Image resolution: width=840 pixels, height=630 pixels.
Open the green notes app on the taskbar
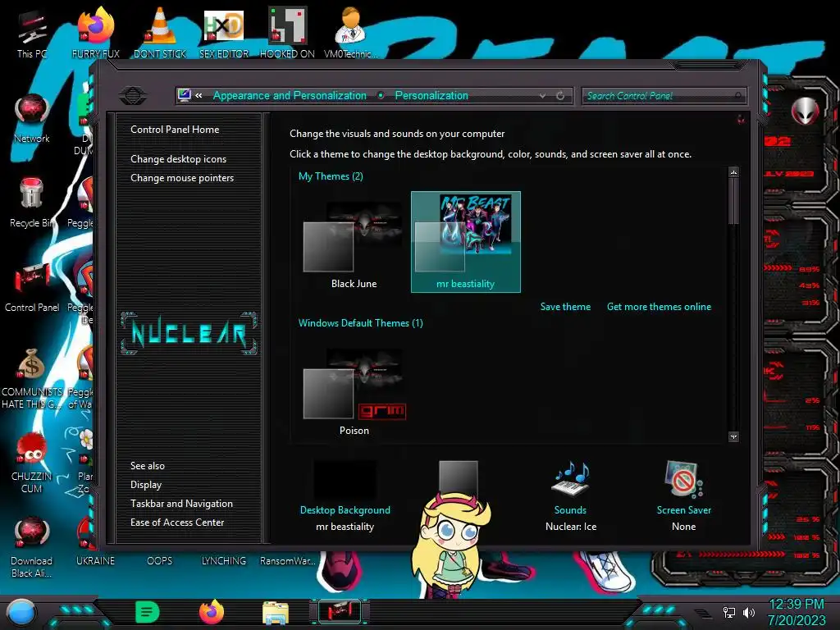[148, 612]
